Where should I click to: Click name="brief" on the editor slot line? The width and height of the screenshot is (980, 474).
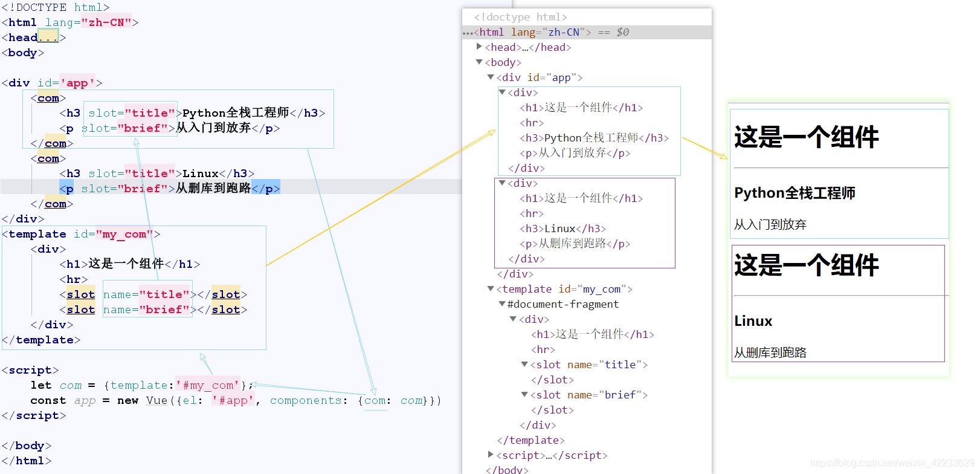[146, 310]
